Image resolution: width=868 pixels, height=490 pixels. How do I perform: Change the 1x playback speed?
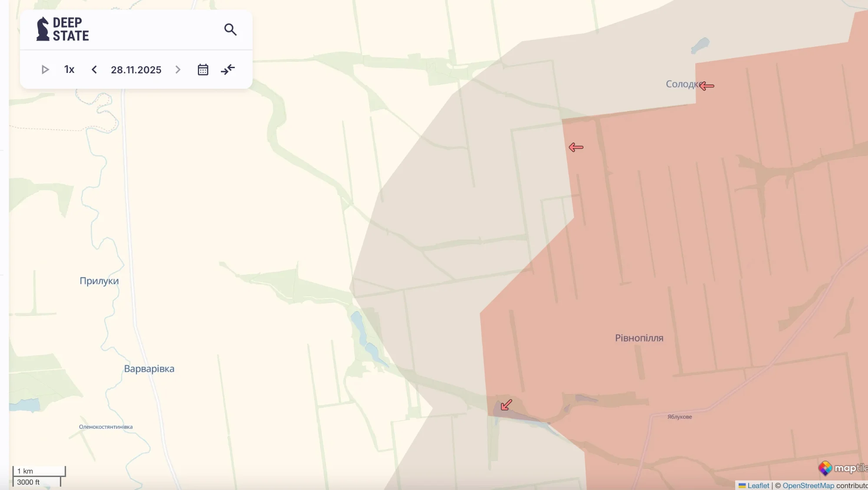pos(69,69)
